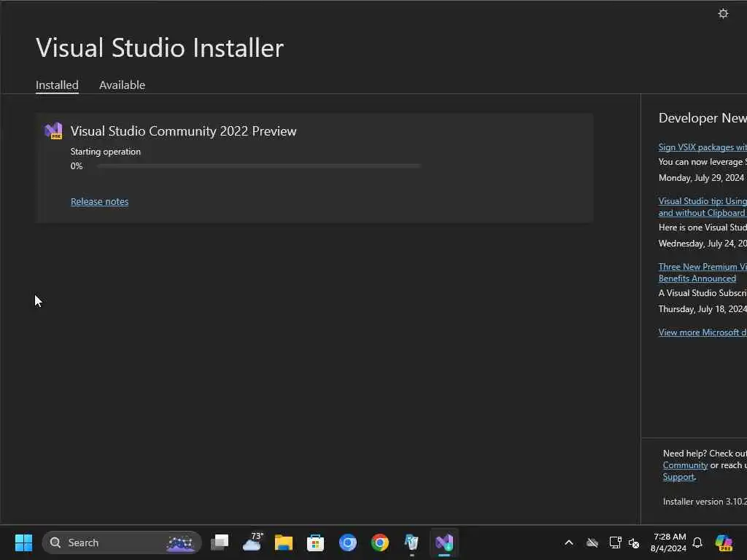Show hidden system tray icons

(x=569, y=542)
